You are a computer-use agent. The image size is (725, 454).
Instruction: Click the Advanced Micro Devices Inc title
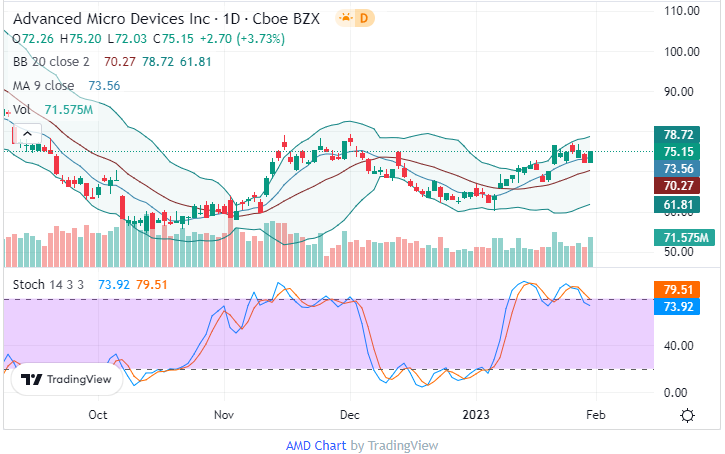click(108, 18)
